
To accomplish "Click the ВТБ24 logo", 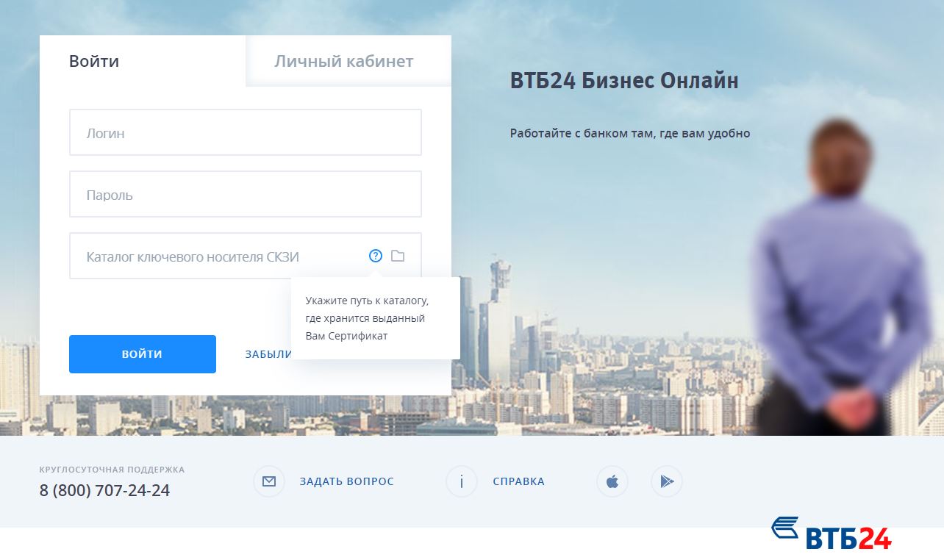I will point(831,534).
